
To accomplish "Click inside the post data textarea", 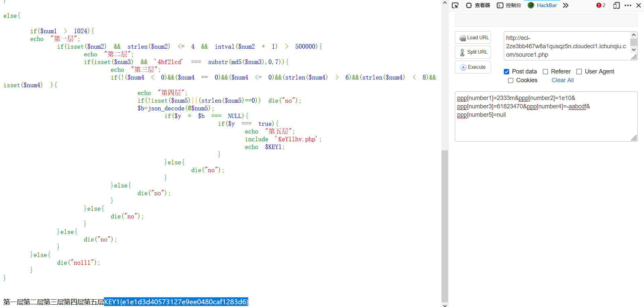I will pyautogui.click(x=546, y=127).
